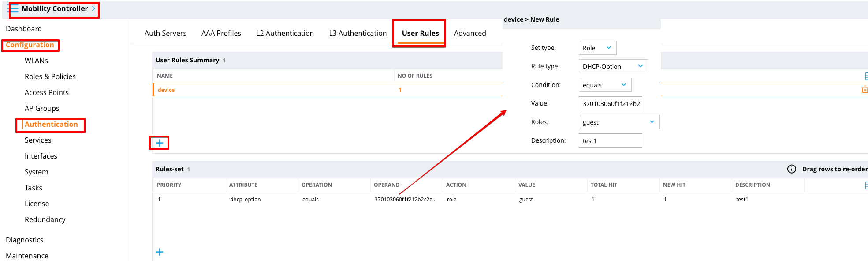This screenshot has width=868, height=261.
Task: Click the PRIORITY column header
Action: (x=169, y=185)
